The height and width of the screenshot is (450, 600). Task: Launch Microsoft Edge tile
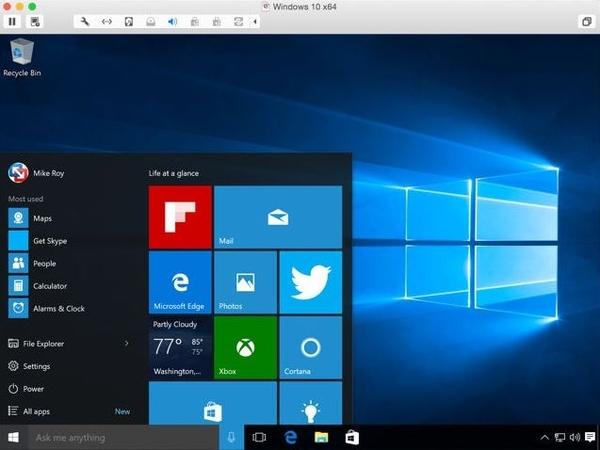[x=180, y=282]
